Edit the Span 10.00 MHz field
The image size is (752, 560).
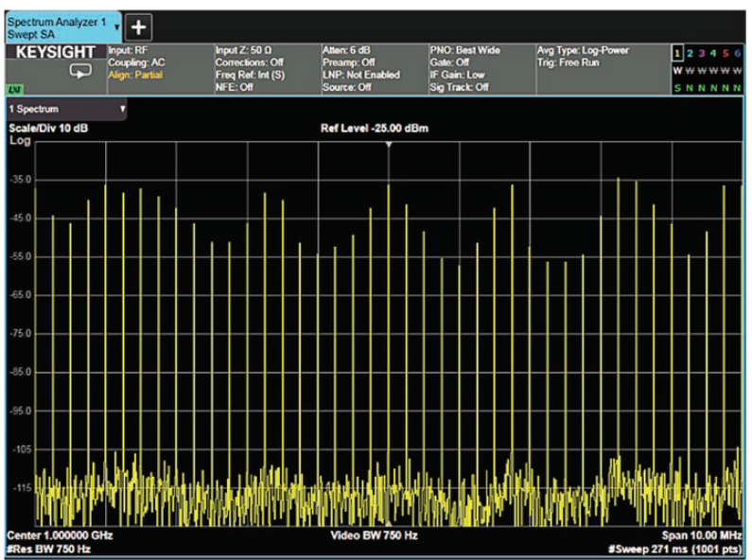click(704, 535)
